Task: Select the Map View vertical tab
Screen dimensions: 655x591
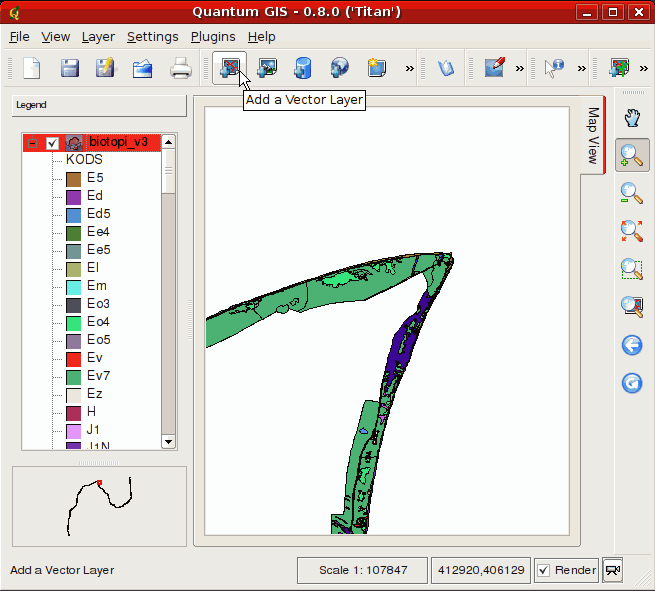Action: [x=593, y=135]
